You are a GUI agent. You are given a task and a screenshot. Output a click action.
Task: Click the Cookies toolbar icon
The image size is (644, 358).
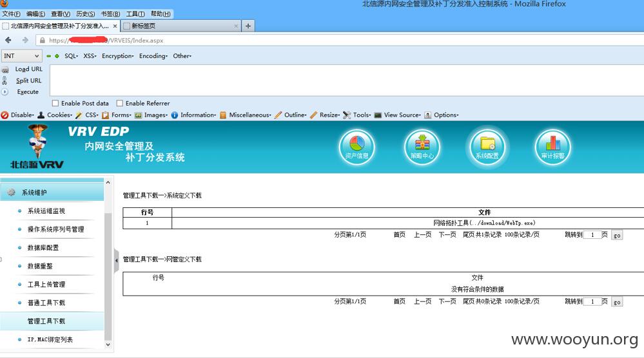tap(41, 115)
